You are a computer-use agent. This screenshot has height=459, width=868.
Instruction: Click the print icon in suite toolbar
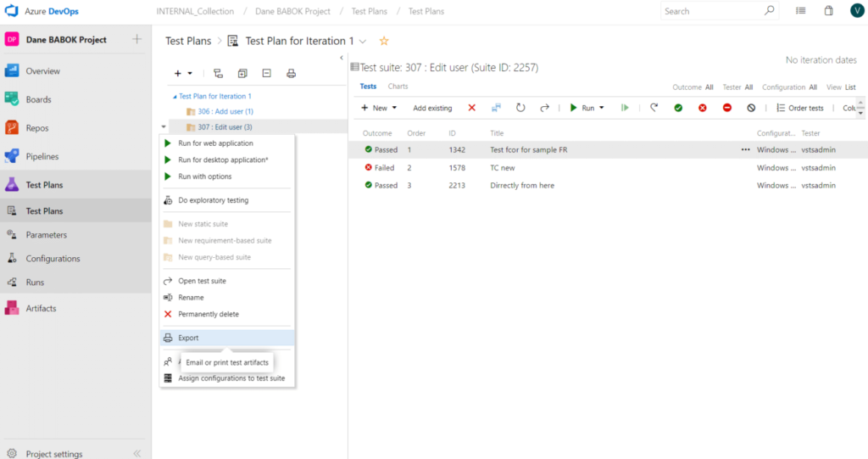click(291, 74)
